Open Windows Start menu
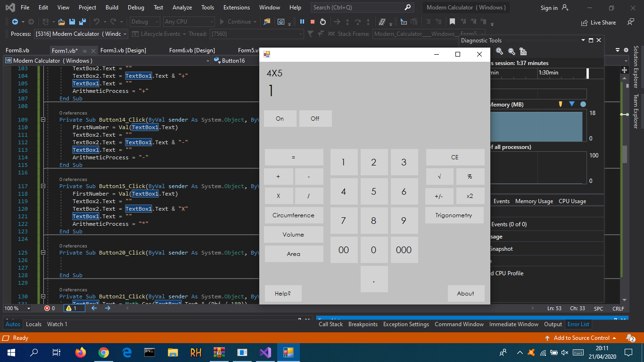Image resolution: width=644 pixels, height=362 pixels. (11, 352)
